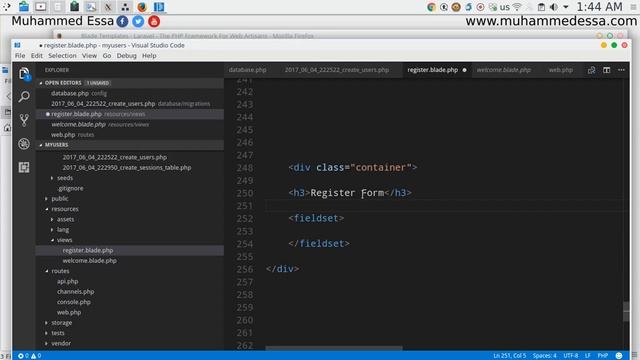Image resolution: width=640 pixels, height=360 pixels.
Task: Click UTF-8 encoding in status bar
Action: pos(571,356)
